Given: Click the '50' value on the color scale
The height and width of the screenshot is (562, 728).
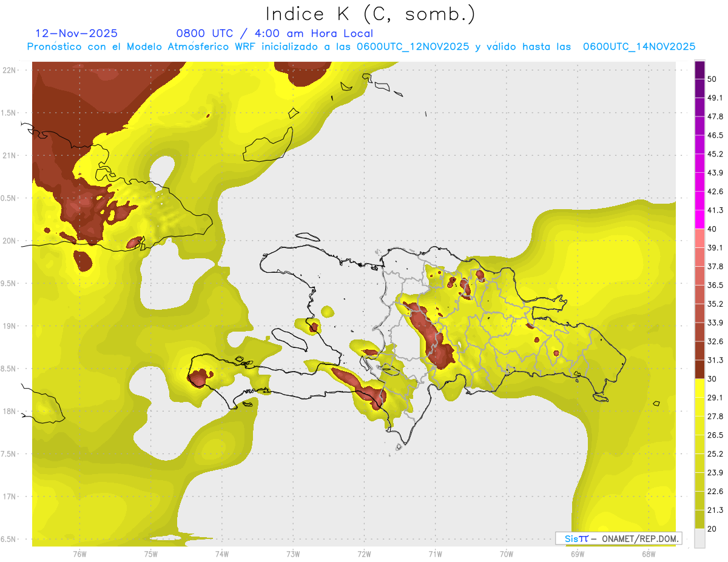Looking at the screenshot, I should (712, 79).
